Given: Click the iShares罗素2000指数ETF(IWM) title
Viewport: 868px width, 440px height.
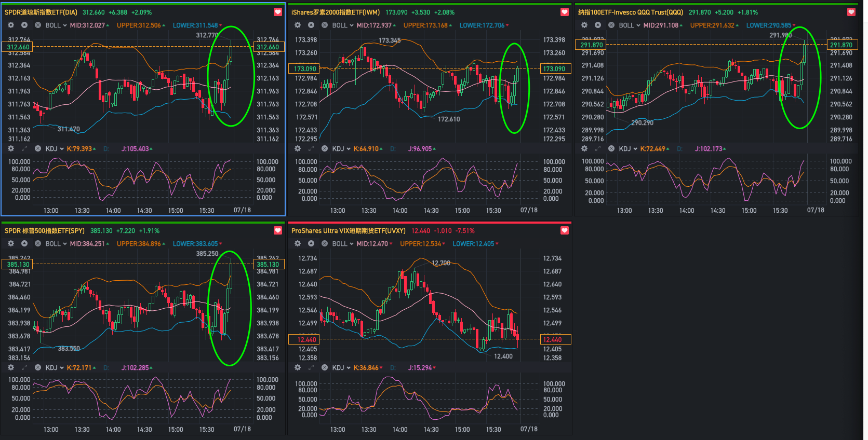Looking at the screenshot, I should pyautogui.click(x=336, y=12).
